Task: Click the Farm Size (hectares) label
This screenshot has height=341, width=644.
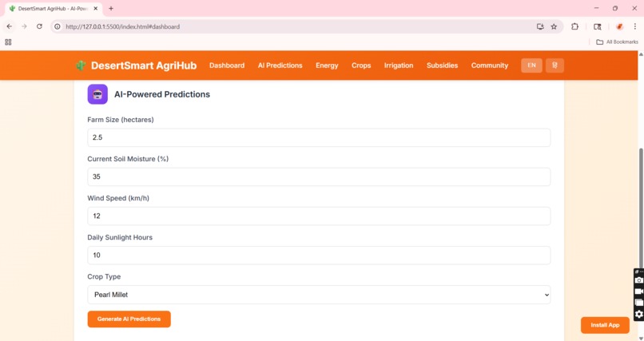Action: click(121, 120)
